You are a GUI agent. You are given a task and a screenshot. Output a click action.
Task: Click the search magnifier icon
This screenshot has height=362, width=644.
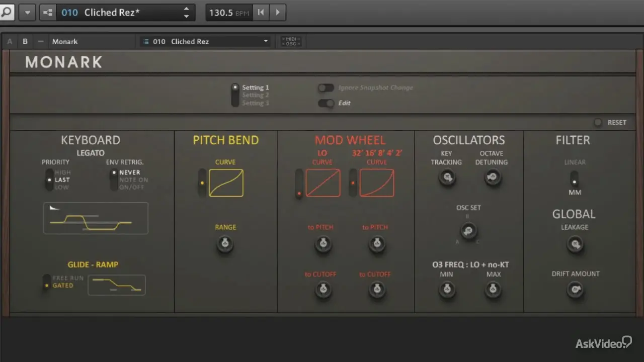[7, 13]
